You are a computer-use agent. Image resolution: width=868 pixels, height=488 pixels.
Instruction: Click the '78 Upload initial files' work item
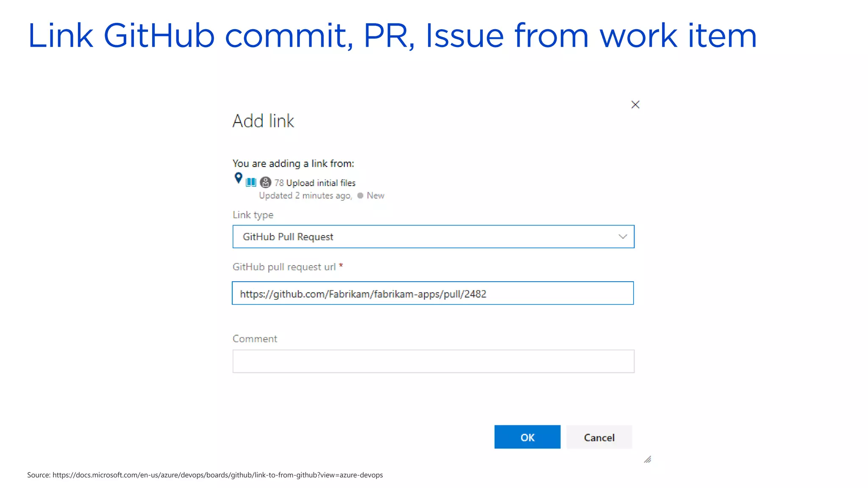315,183
